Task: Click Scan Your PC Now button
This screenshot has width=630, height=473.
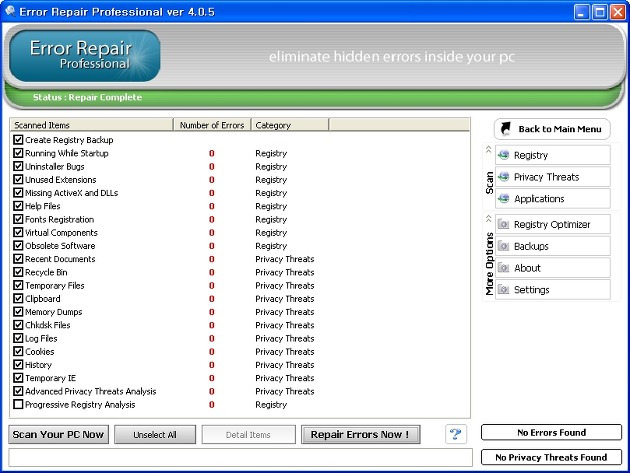Action: coord(59,434)
